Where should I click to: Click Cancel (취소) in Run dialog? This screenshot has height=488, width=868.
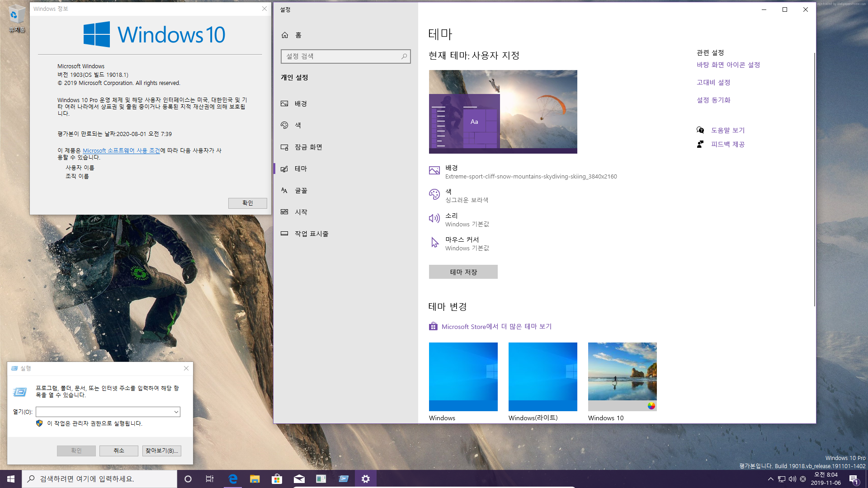pos(119,450)
